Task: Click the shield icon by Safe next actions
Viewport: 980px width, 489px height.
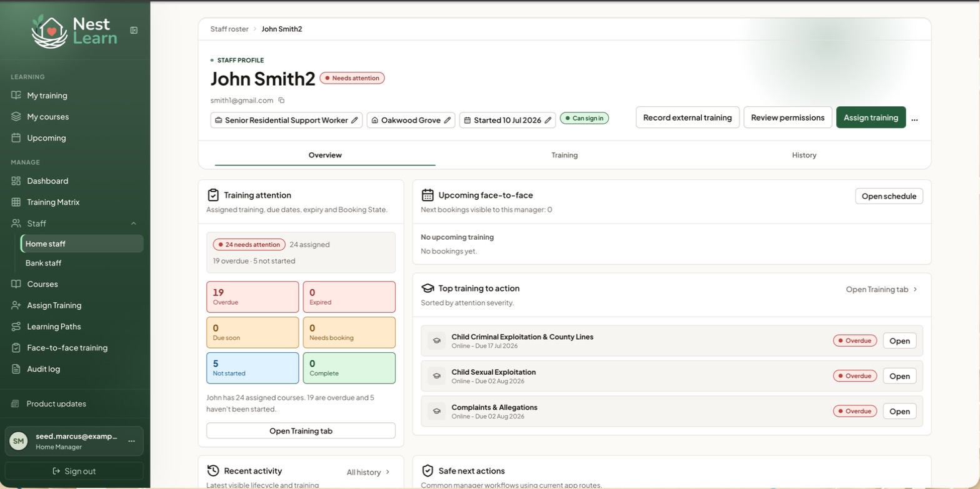Action: 427,470
